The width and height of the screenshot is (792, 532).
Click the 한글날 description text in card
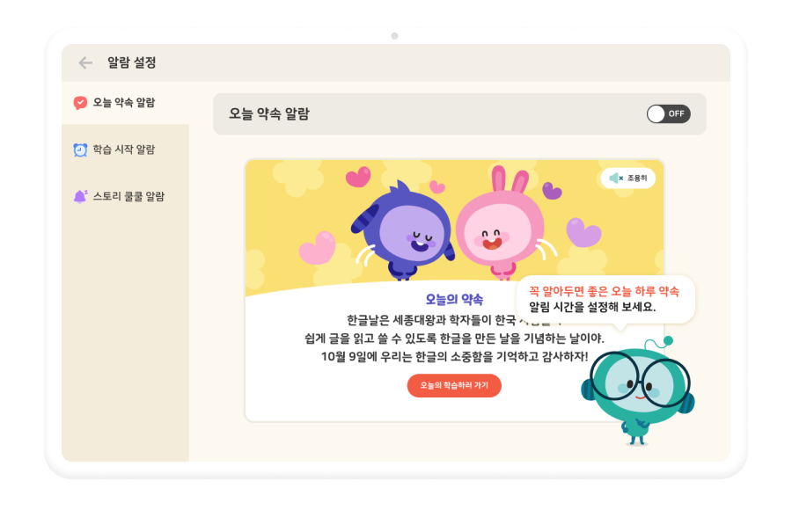pyautogui.click(x=454, y=339)
